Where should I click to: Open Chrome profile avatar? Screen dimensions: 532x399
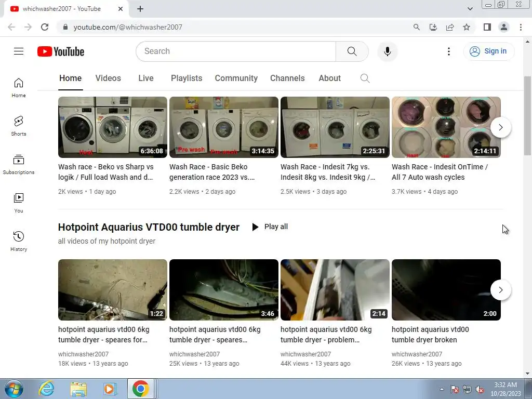504,27
